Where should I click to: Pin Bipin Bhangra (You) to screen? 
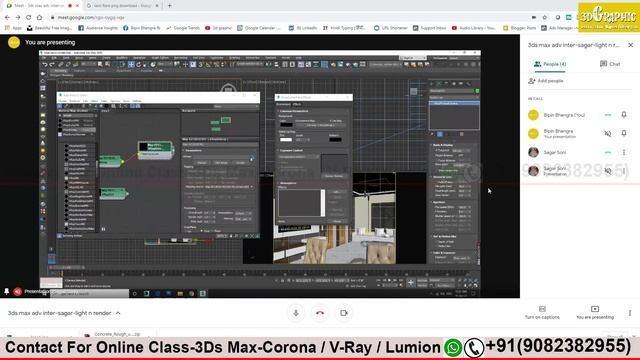click(x=624, y=115)
